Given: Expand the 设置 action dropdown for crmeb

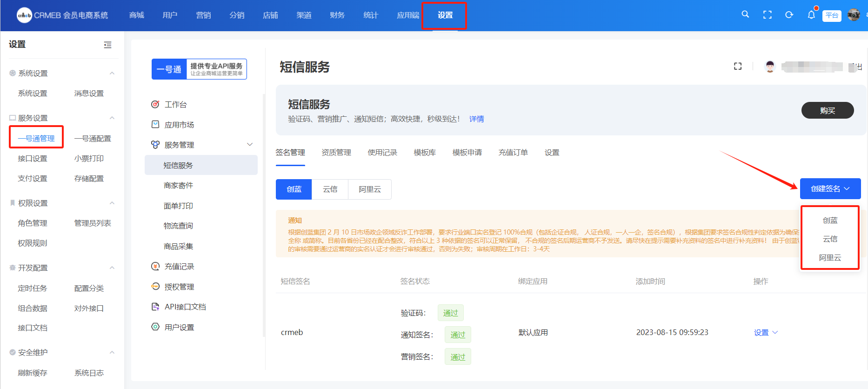Looking at the screenshot, I should point(766,332).
